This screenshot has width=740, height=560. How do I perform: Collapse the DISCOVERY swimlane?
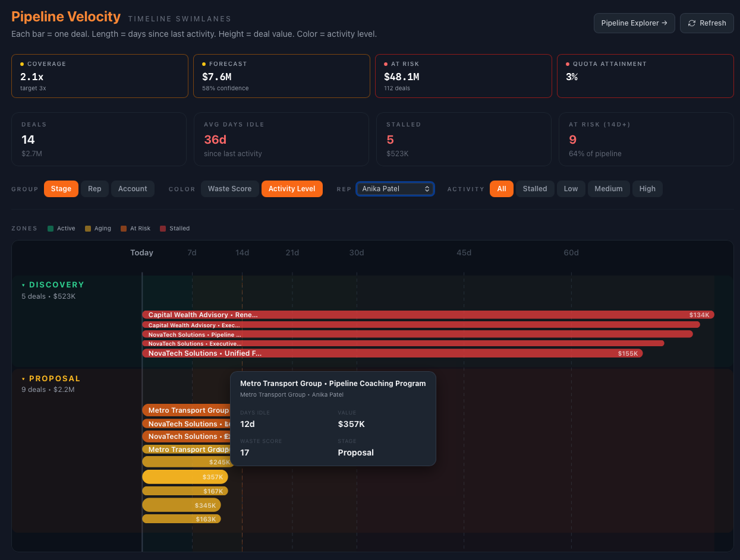click(x=22, y=284)
